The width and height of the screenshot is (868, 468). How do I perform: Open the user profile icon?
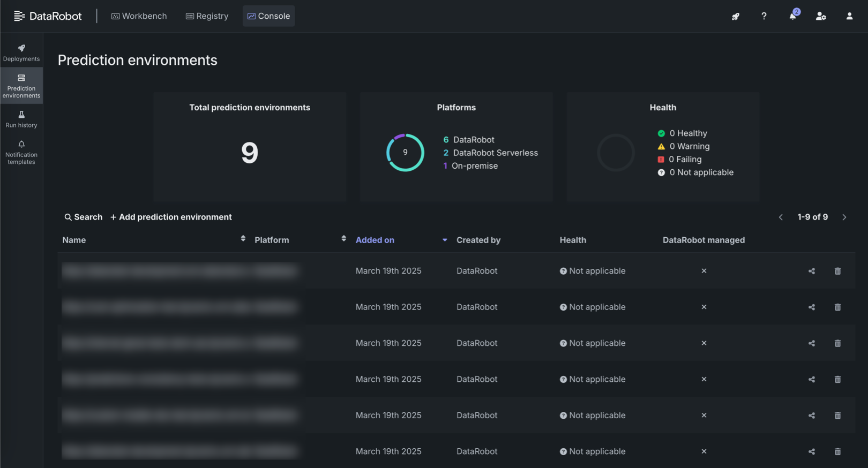[849, 16]
